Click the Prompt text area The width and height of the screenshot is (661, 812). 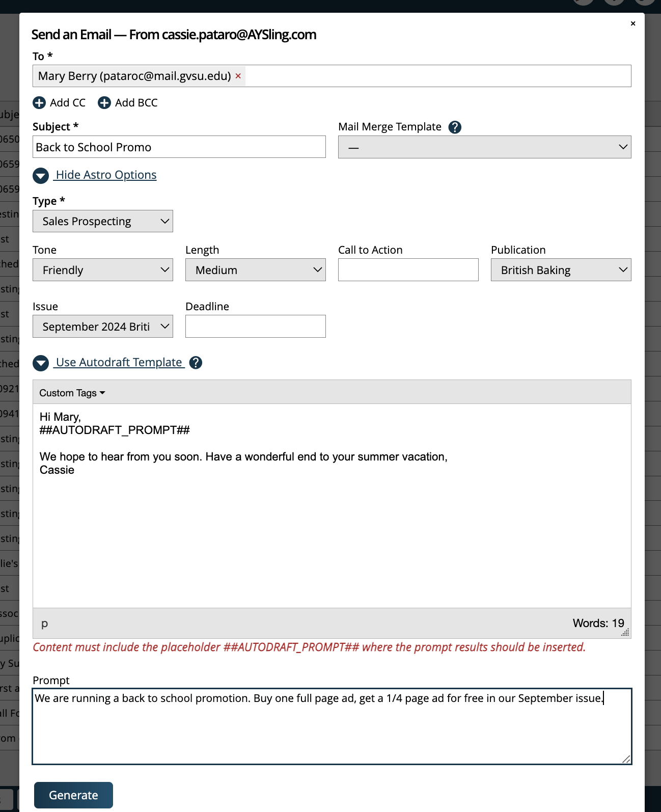click(x=332, y=726)
